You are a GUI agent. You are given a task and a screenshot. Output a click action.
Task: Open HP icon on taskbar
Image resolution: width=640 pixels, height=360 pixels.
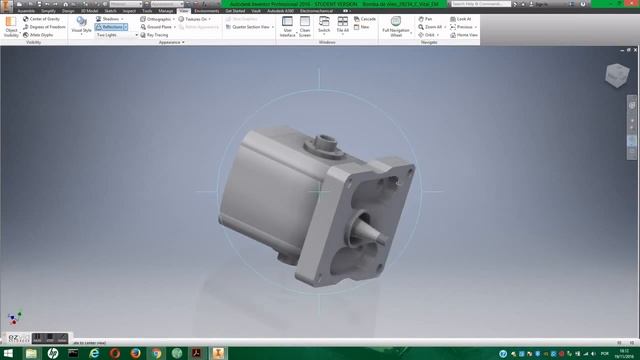pos(52,353)
